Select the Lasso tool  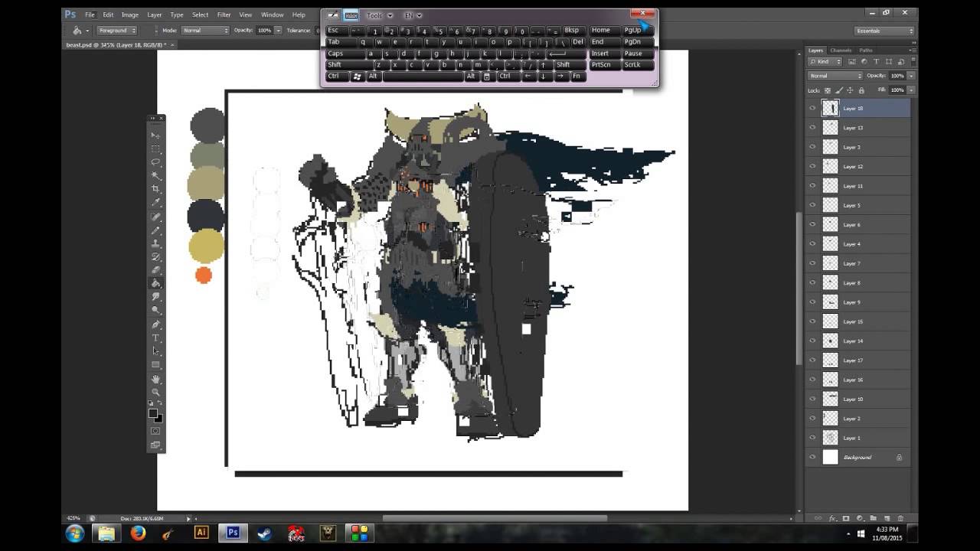[x=155, y=162]
